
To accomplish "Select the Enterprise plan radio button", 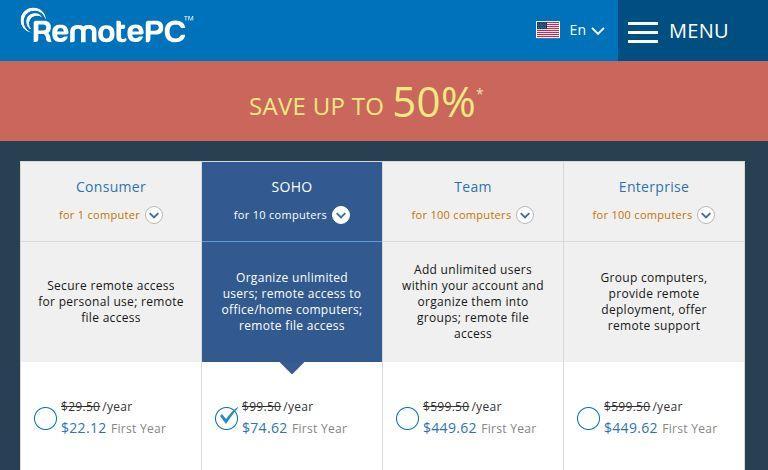I will pos(589,419).
